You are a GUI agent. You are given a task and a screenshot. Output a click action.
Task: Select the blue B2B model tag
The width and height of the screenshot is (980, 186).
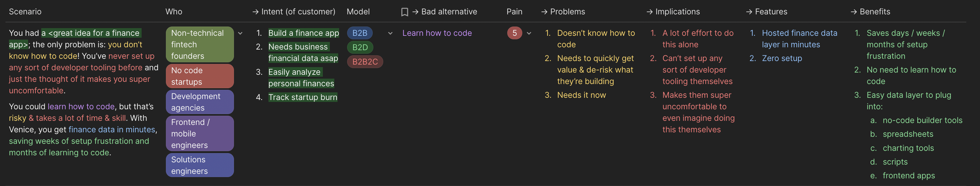coord(360,33)
